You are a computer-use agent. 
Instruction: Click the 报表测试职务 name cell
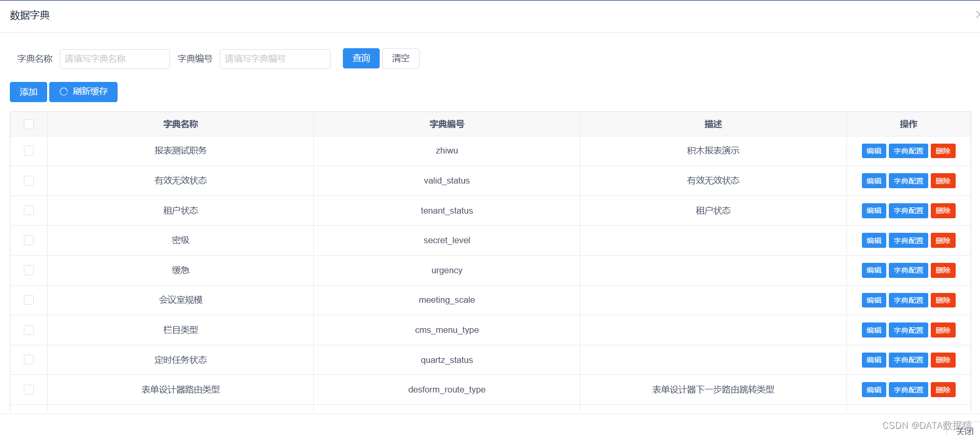point(181,151)
